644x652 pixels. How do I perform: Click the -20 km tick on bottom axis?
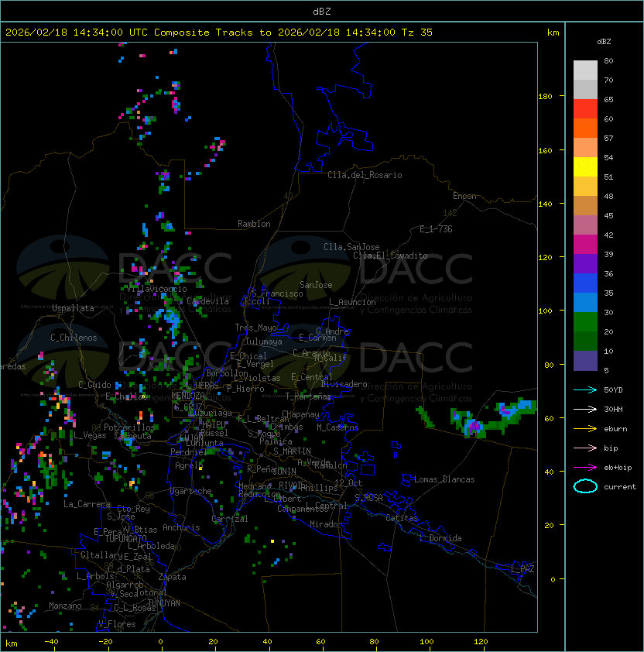[105, 642]
